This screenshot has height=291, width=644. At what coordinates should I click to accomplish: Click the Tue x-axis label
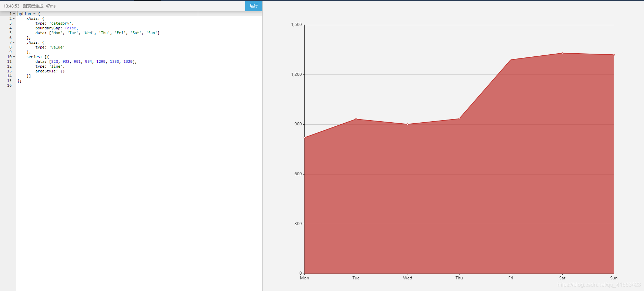[356, 278]
